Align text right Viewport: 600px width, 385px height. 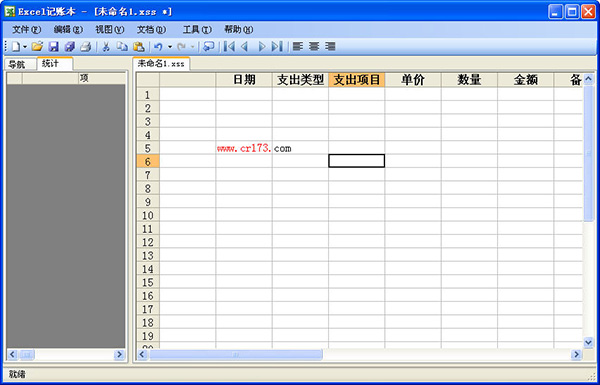(330, 47)
